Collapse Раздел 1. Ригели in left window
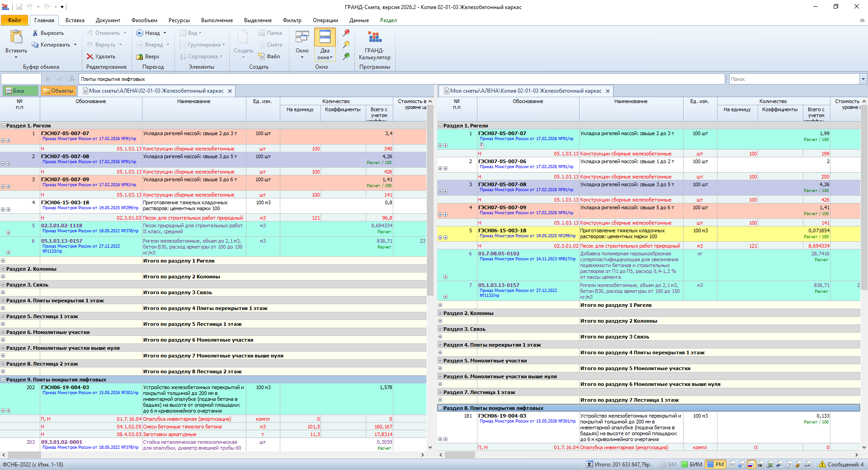868x470 pixels. click(3, 126)
